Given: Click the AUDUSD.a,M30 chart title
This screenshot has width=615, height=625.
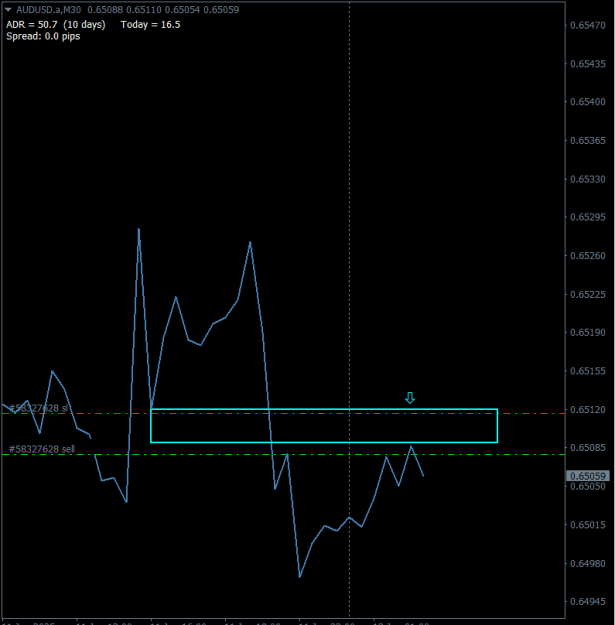Looking at the screenshot, I should coord(48,10).
